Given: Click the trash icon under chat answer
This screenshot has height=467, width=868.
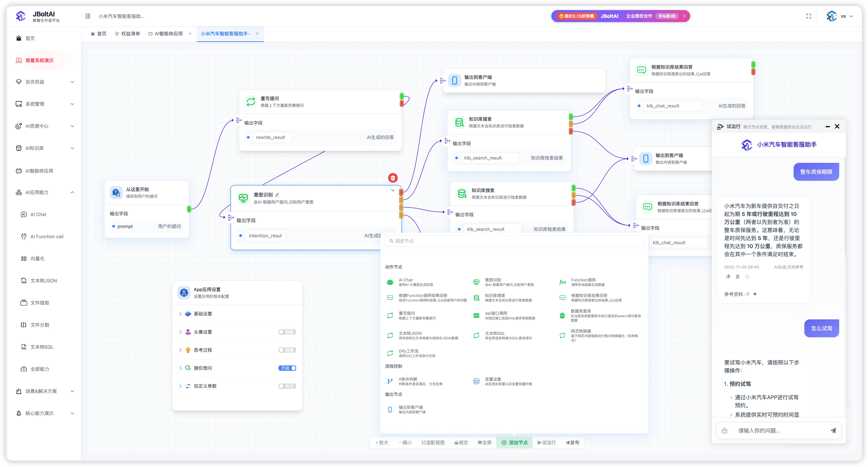Looking at the screenshot, I should [x=738, y=276].
